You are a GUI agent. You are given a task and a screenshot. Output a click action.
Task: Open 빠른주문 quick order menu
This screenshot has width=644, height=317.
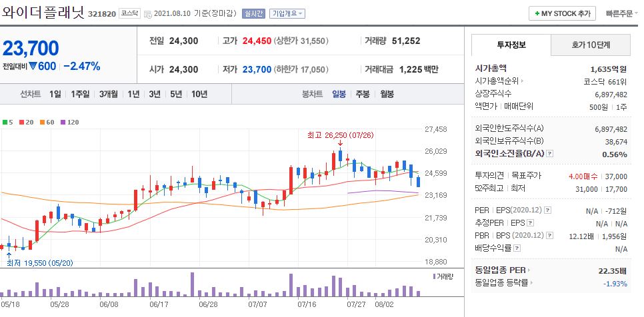[623, 13]
